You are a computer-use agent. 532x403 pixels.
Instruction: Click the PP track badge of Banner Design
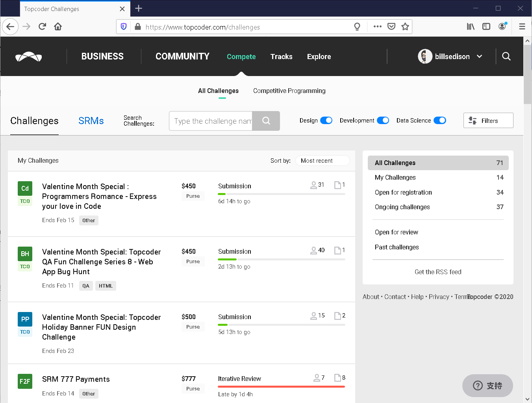coord(25,319)
